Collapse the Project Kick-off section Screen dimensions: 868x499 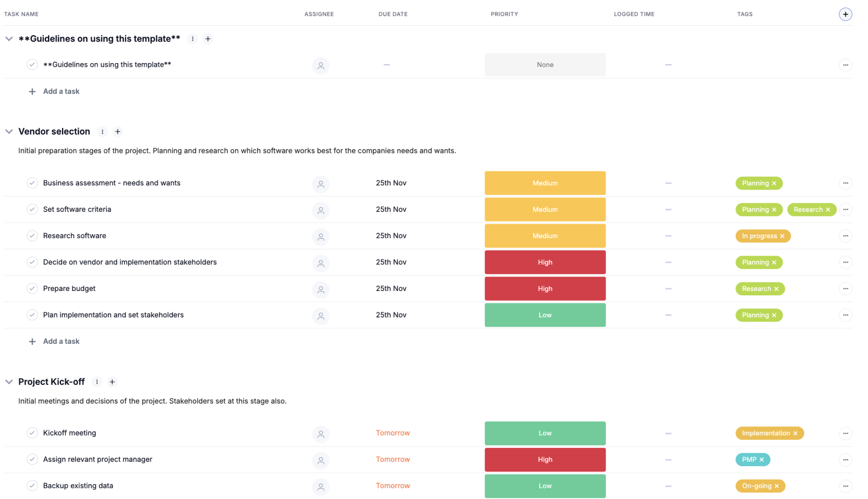coord(9,382)
